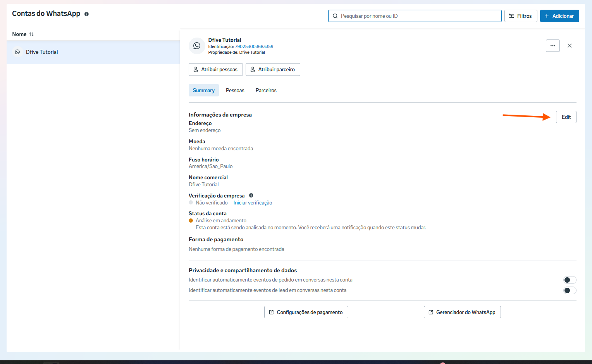Image resolution: width=592 pixels, height=364 pixels.
Task: Open the Filtros filter options
Action: (x=520, y=16)
